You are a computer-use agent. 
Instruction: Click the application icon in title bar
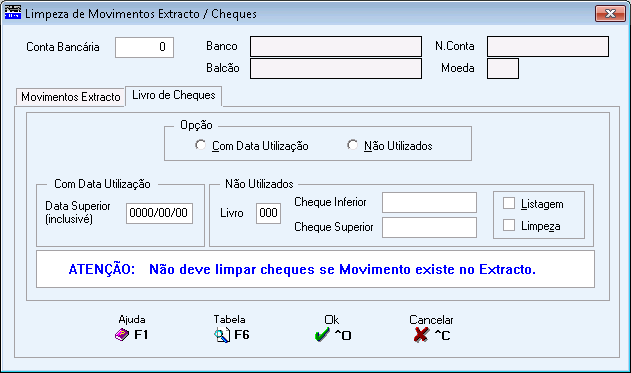(12, 12)
